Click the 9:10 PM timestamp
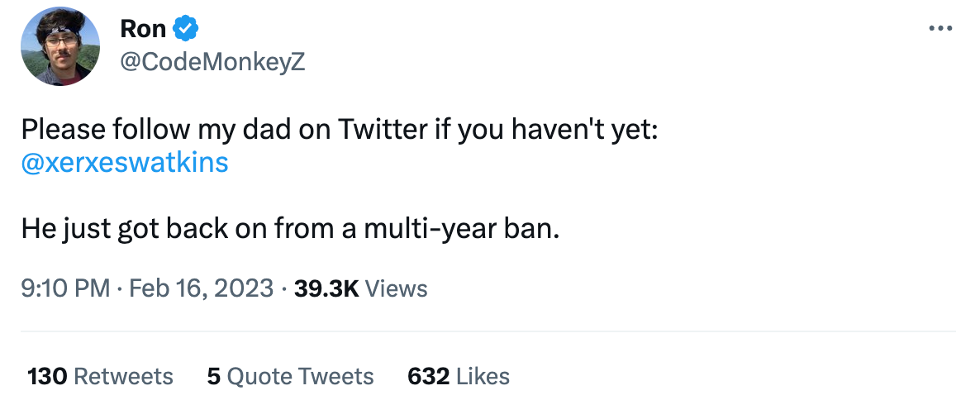 pos(65,288)
